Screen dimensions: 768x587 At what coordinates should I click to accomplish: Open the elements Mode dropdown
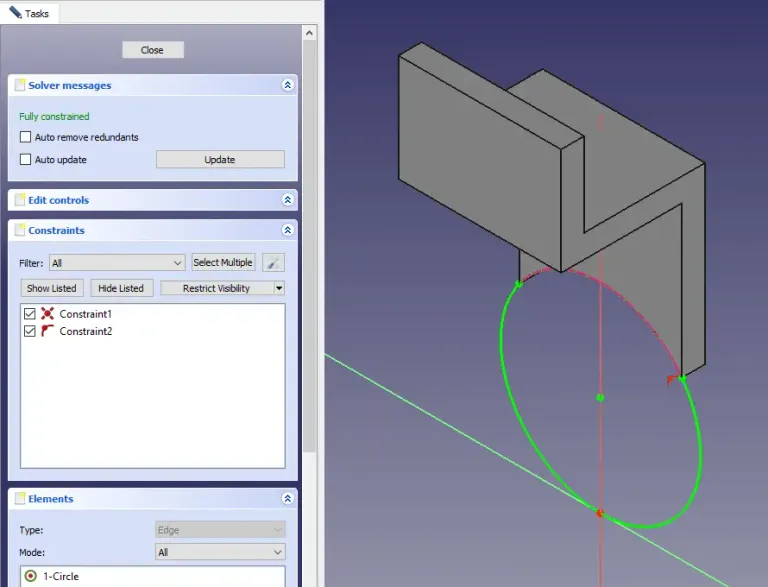point(220,552)
